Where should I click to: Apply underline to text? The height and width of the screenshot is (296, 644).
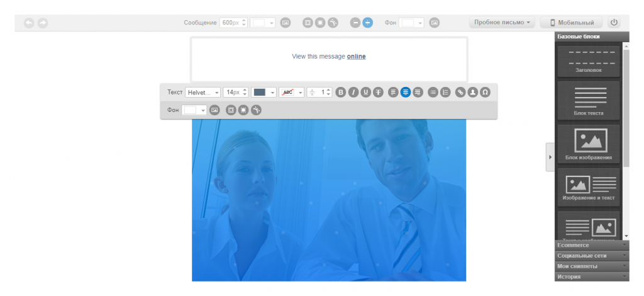(x=366, y=92)
